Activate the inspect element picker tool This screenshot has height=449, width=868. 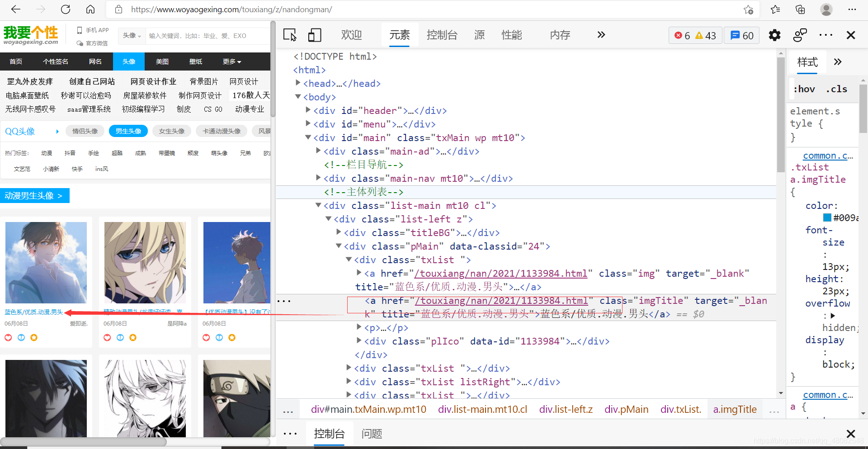[290, 35]
